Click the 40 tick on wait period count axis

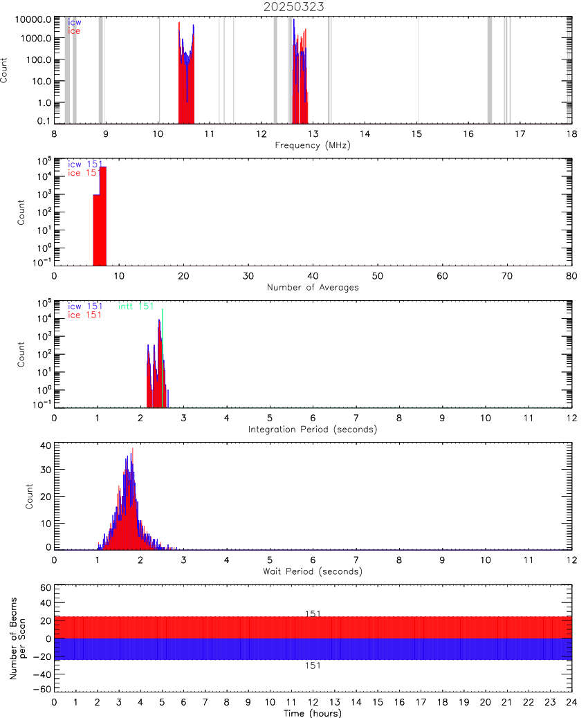point(46,445)
